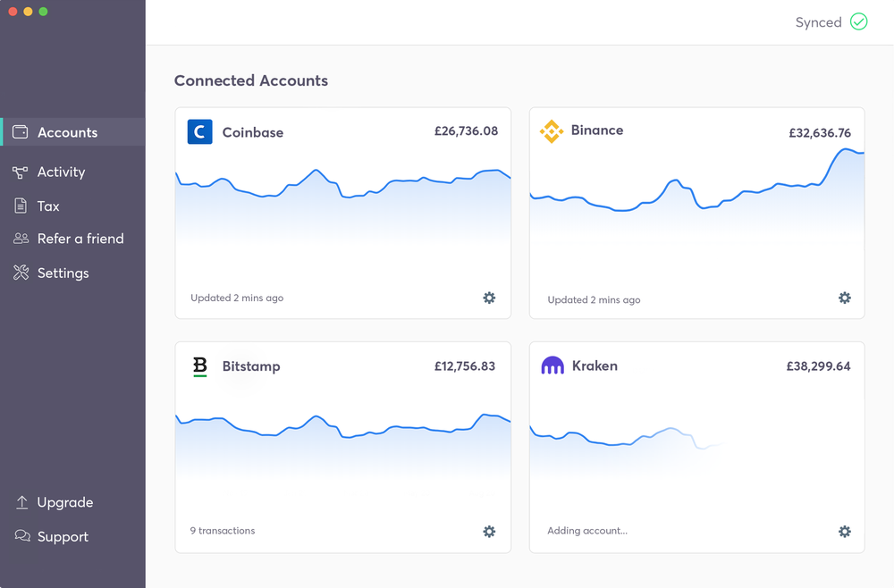This screenshot has height=588, width=894.
Task: Click the '9 transactions' label
Action: coord(223,531)
